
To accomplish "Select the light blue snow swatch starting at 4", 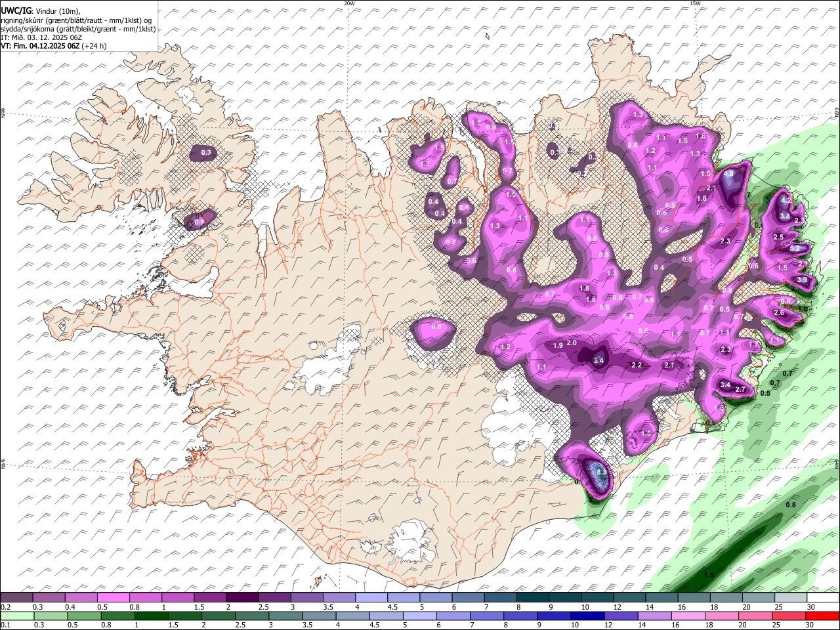I will (x=371, y=597).
